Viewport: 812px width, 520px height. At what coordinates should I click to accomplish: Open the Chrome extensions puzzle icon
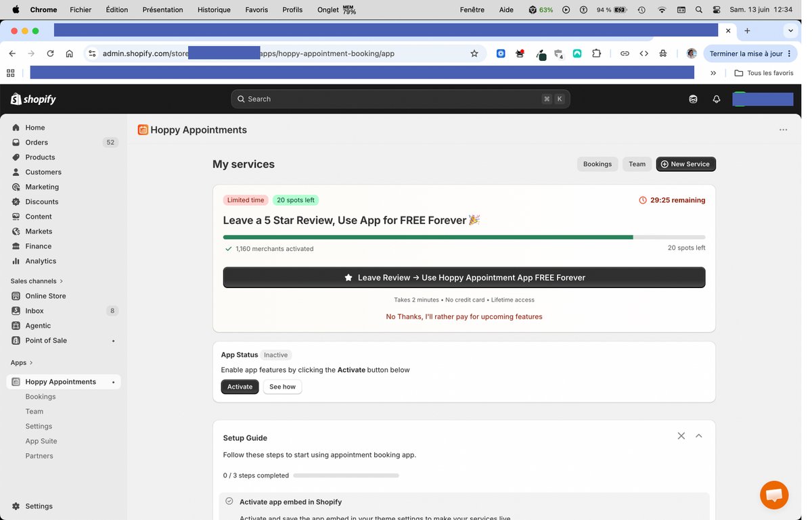click(x=596, y=53)
